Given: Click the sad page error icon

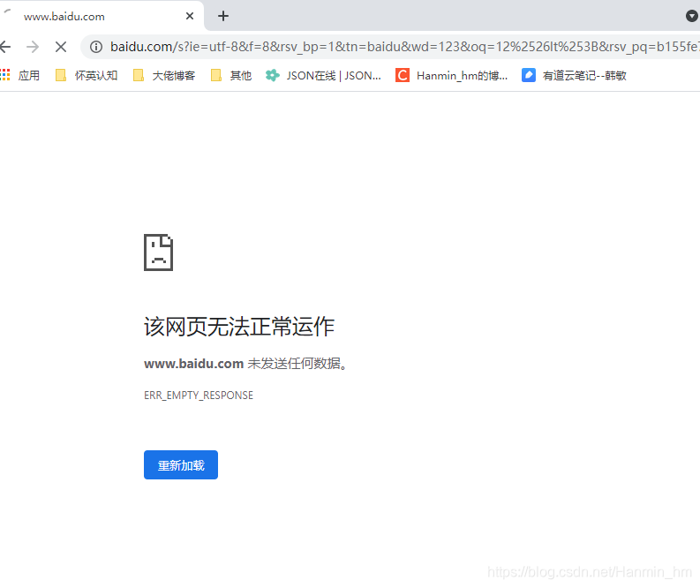Looking at the screenshot, I should (159, 253).
